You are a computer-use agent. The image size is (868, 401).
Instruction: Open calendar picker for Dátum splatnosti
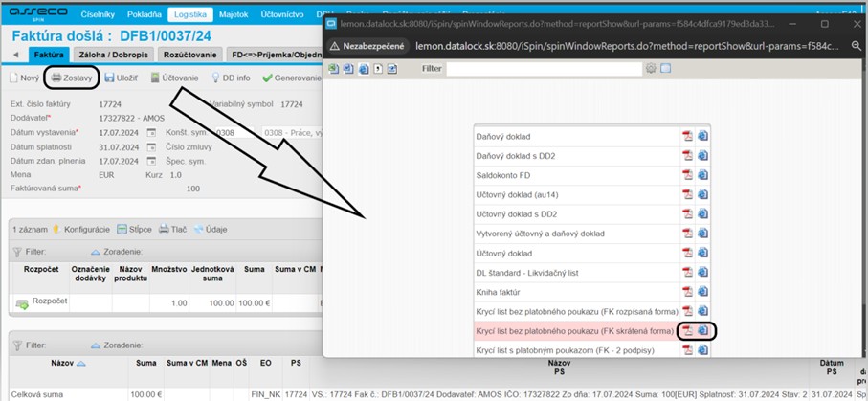(151, 146)
